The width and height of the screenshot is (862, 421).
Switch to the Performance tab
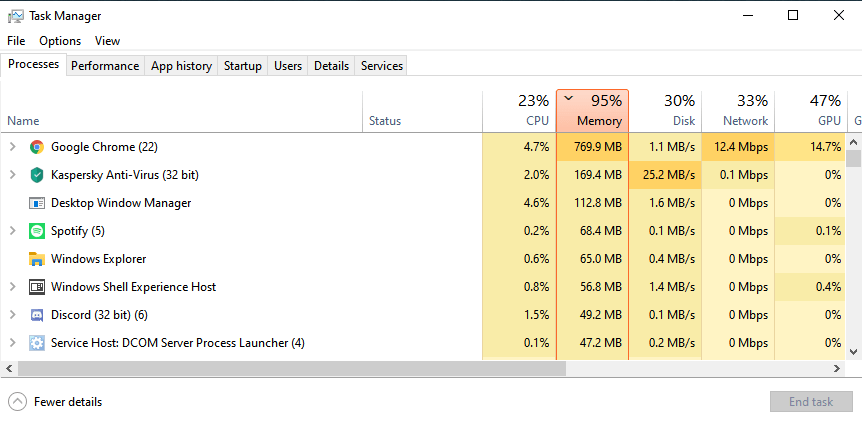pyautogui.click(x=105, y=66)
